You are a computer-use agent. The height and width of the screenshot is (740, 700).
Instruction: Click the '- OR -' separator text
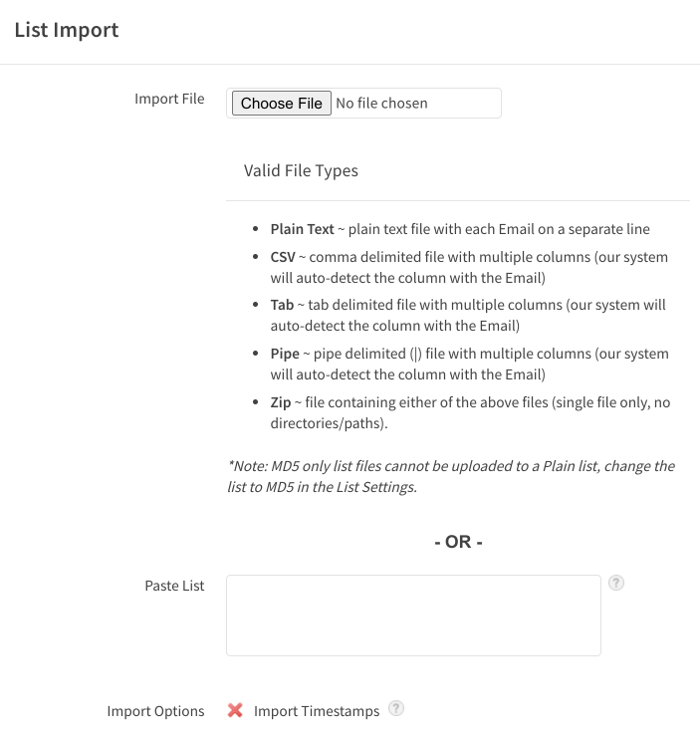(x=458, y=542)
